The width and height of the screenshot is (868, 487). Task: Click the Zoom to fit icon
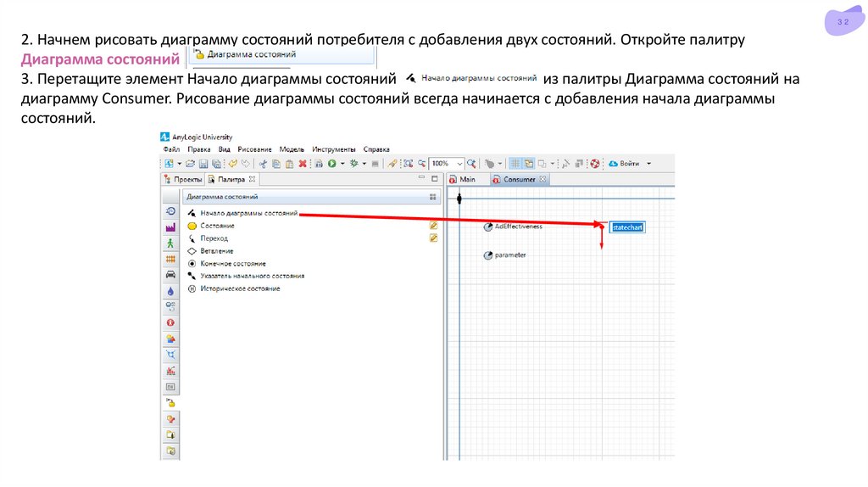(408, 164)
